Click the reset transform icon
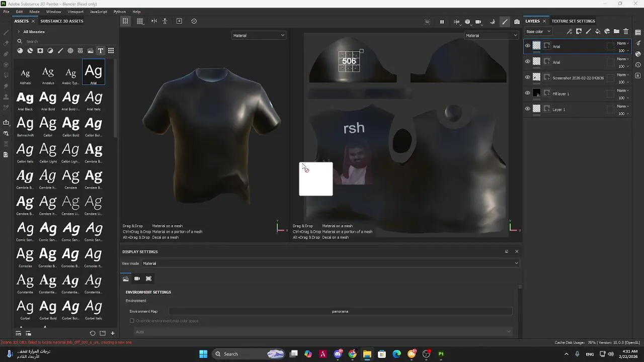This screenshot has height=362, width=644. click(194, 21)
